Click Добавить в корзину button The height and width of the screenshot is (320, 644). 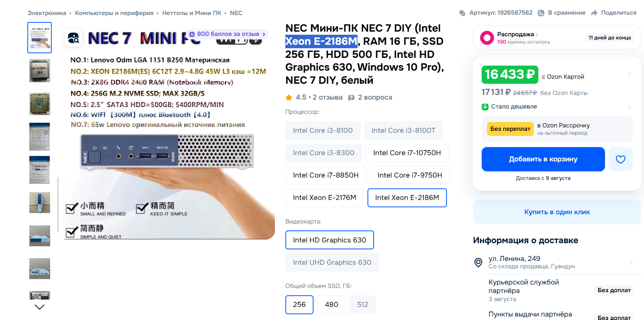(543, 159)
